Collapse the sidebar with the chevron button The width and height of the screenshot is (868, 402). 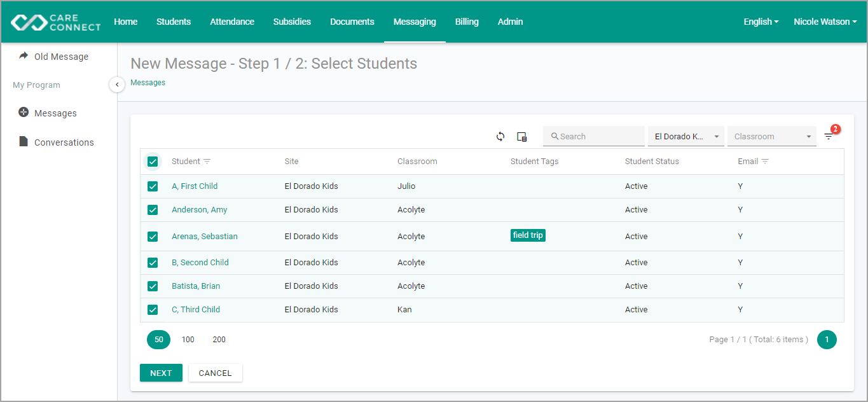point(117,85)
